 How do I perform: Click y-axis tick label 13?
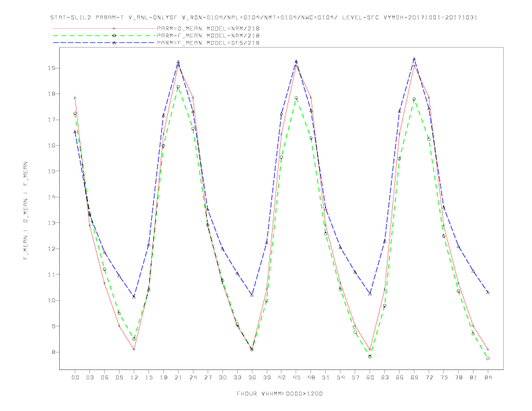52,223
